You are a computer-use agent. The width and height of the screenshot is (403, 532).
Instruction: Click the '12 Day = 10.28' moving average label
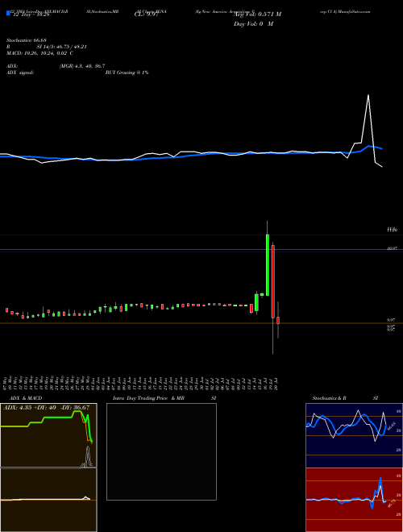tap(31, 15)
